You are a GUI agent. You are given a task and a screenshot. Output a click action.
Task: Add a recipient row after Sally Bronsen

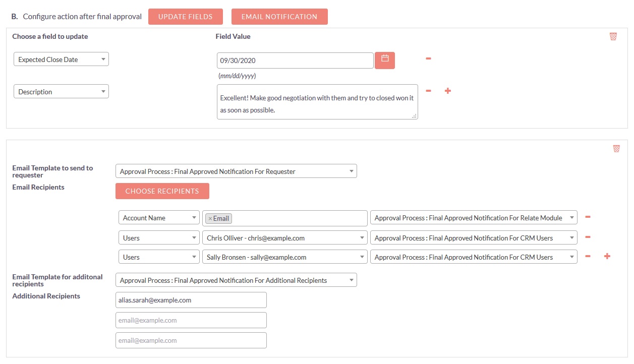pos(607,256)
